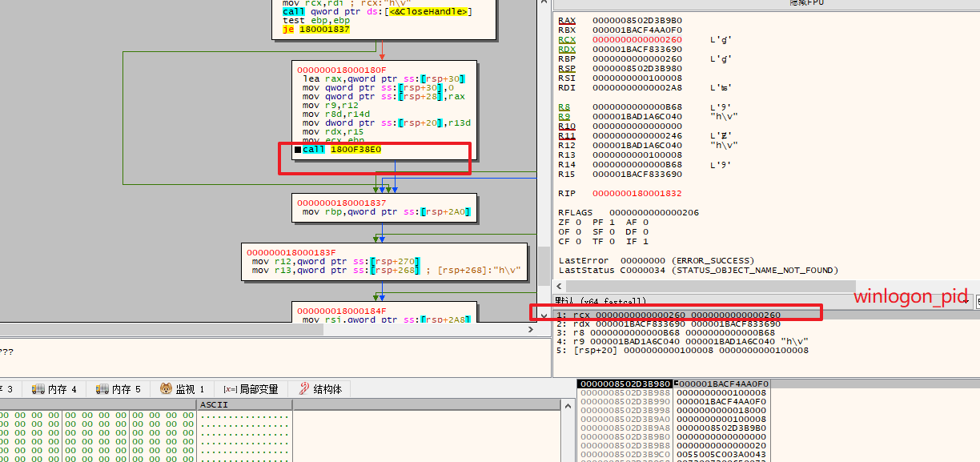Click the LastStatus STATUS_OBJECT_NAME_NOT_FOUND line
980x462 pixels.
point(698,270)
